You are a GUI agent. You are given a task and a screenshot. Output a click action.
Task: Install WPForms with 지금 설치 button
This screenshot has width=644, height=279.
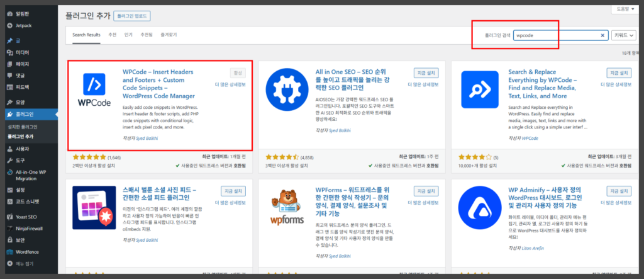[x=426, y=191]
